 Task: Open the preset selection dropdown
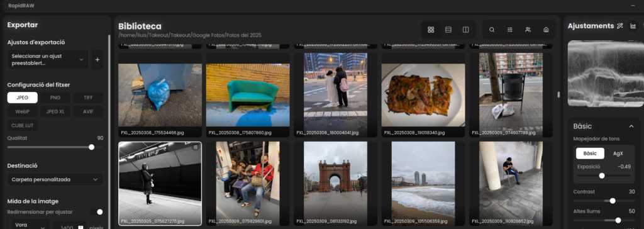(x=48, y=60)
